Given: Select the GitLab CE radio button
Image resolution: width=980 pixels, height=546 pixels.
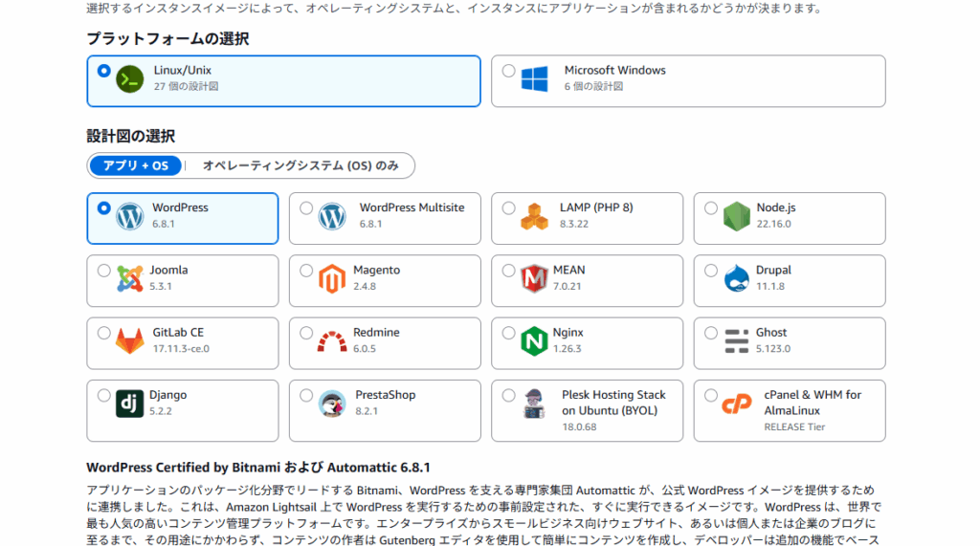Looking at the screenshot, I should coord(104,334).
